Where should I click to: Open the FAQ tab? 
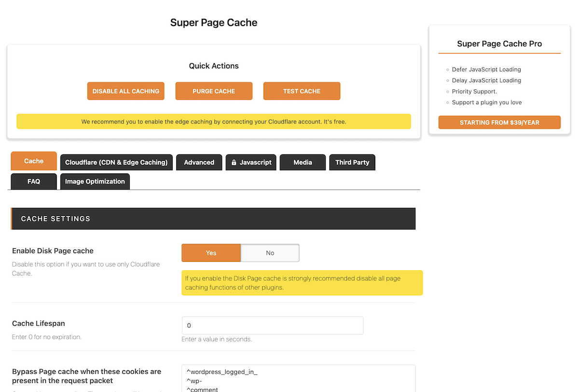(34, 181)
